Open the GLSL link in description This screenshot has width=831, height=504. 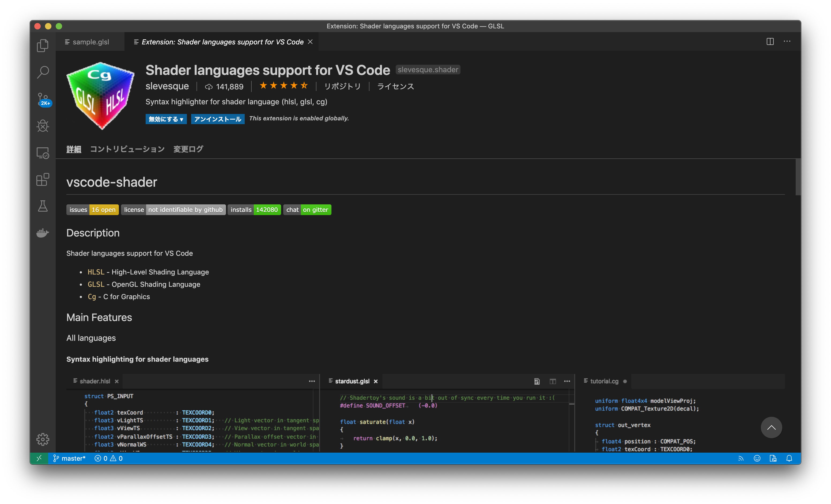tap(96, 284)
